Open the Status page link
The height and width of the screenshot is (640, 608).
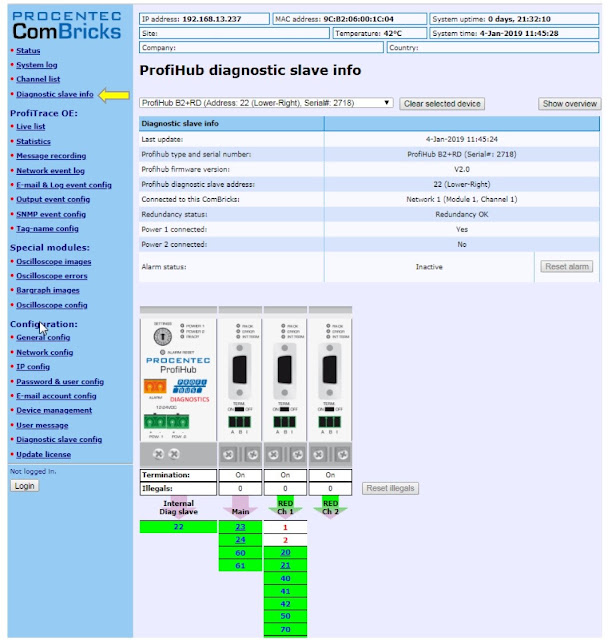pos(28,51)
